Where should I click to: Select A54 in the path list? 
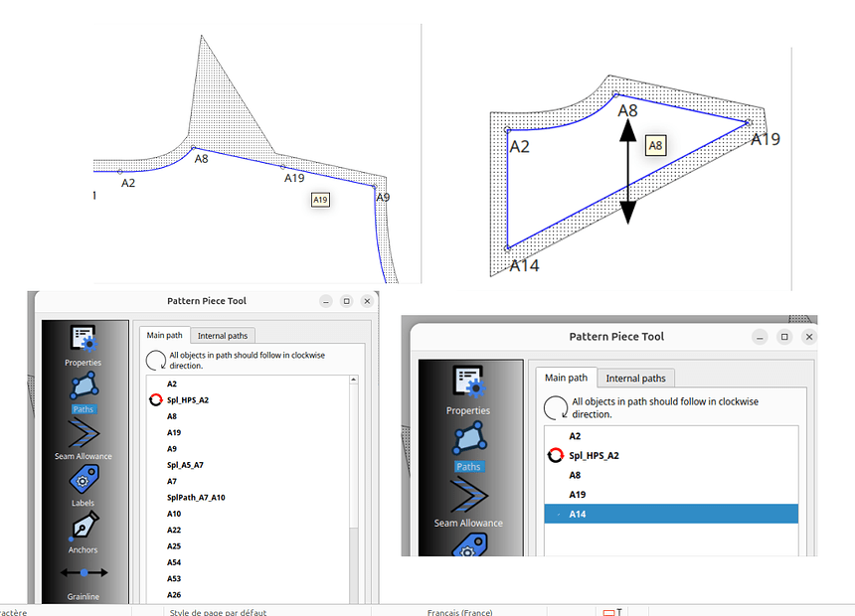[174, 562]
